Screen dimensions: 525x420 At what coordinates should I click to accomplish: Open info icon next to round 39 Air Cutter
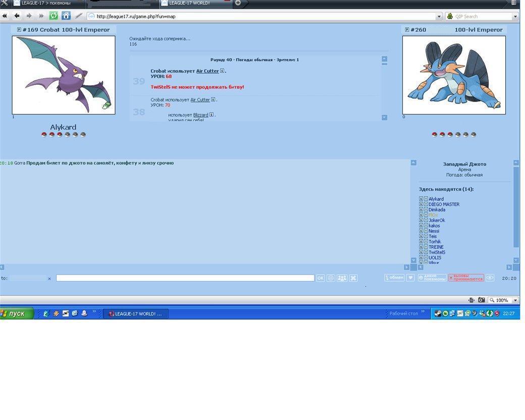[222, 71]
